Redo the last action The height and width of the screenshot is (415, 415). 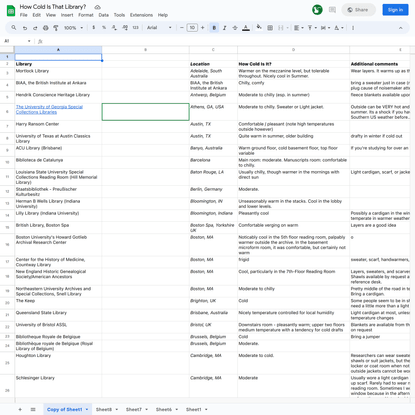click(35, 28)
